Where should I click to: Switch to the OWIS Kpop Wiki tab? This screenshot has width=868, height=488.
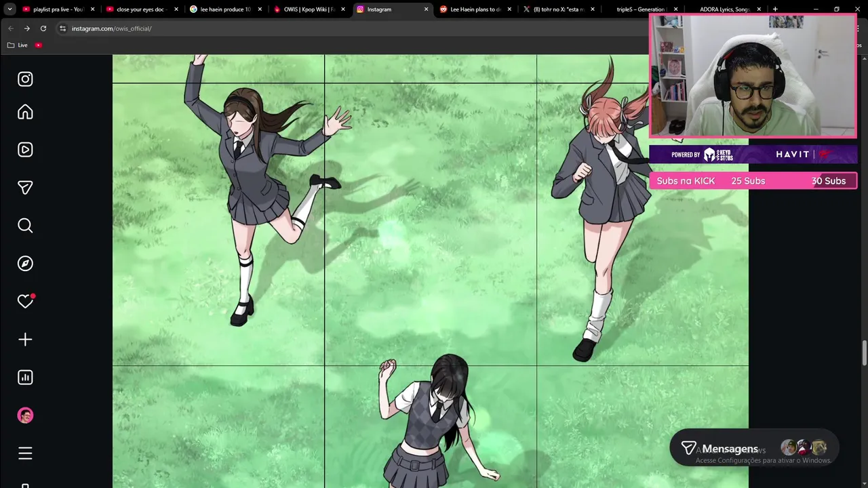[x=309, y=9]
